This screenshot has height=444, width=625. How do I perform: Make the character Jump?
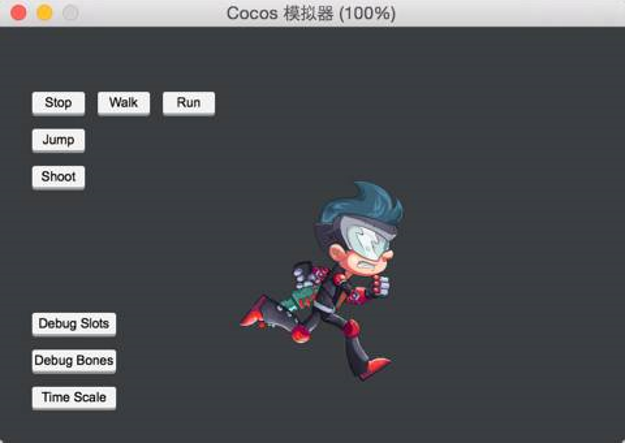pos(58,140)
